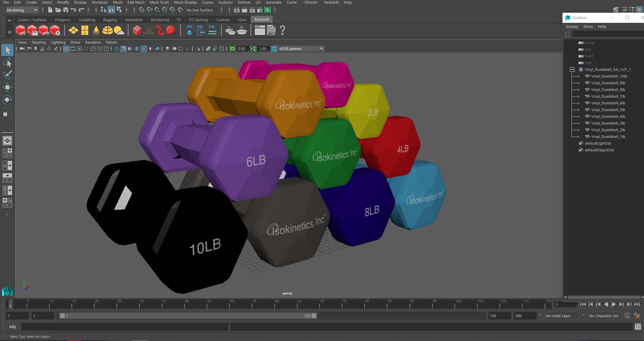Open the sRGB gamma view transform dropdown

pyautogui.click(x=301, y=49)
